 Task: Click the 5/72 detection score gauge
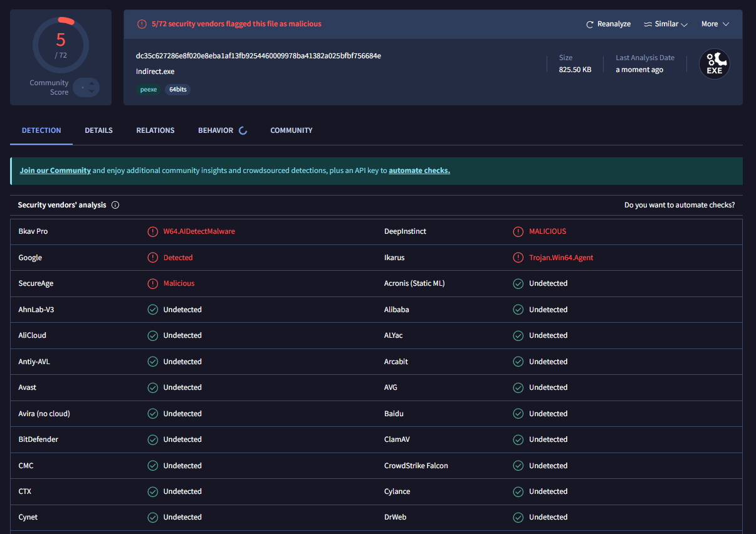(x=61, y=44)
